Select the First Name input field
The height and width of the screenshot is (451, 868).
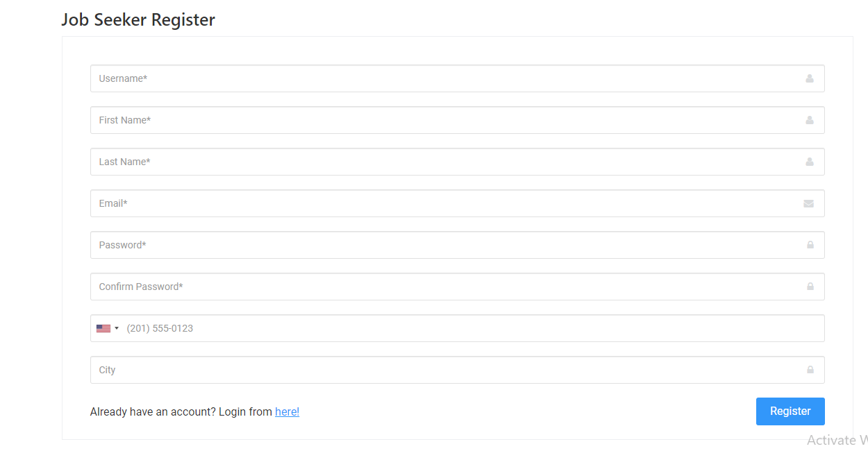tap(417, 120)
